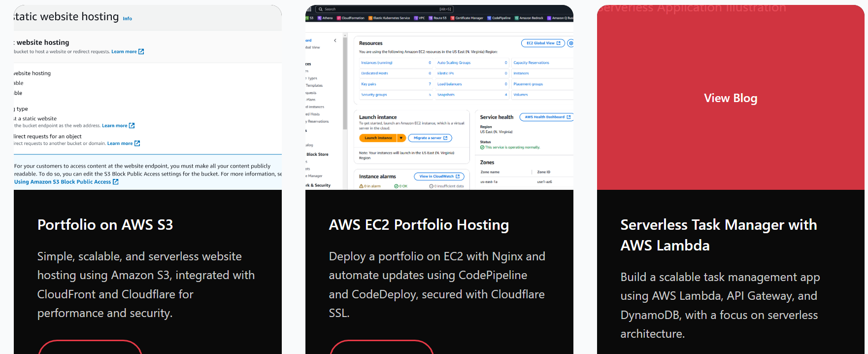Click the Athena service shortcut icon

319,18
